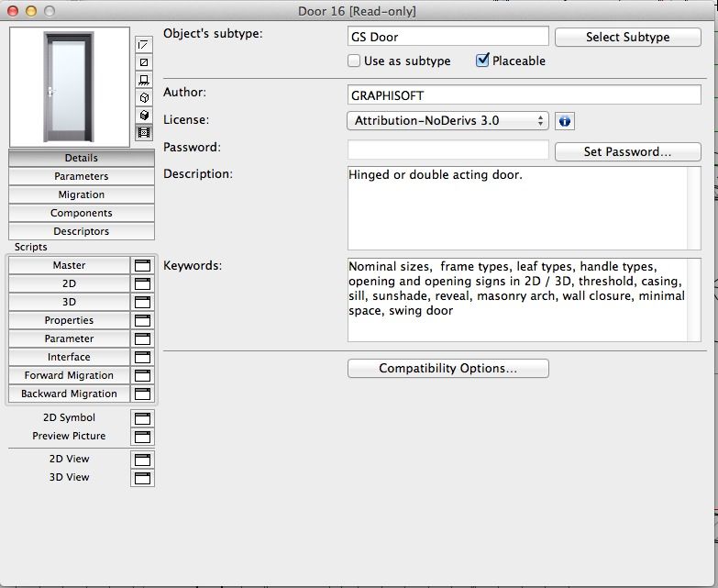718x588 pixels.
Task: Select the 2D symbol preview icon
Action: (144, 45)
